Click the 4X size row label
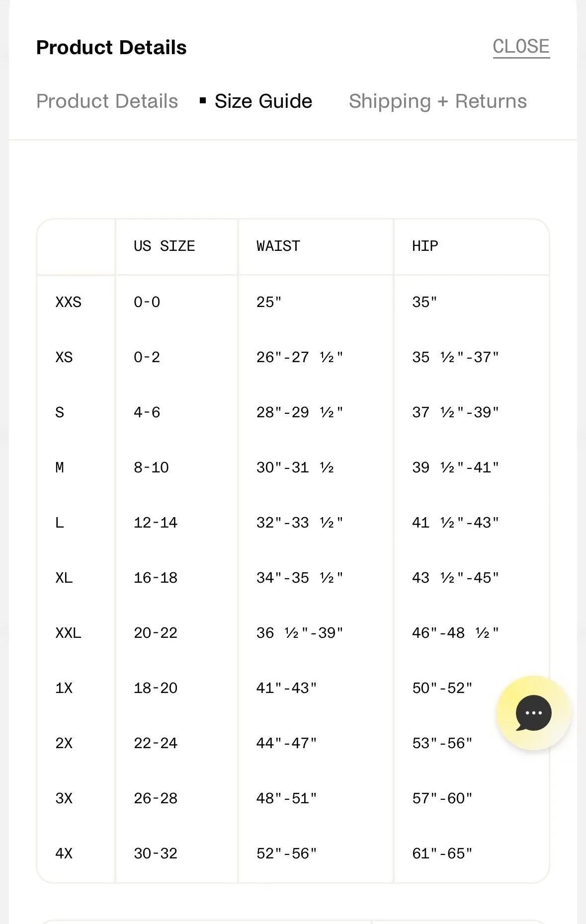The height and width of the screenshot is (924, 586). [x=64, y=853]
